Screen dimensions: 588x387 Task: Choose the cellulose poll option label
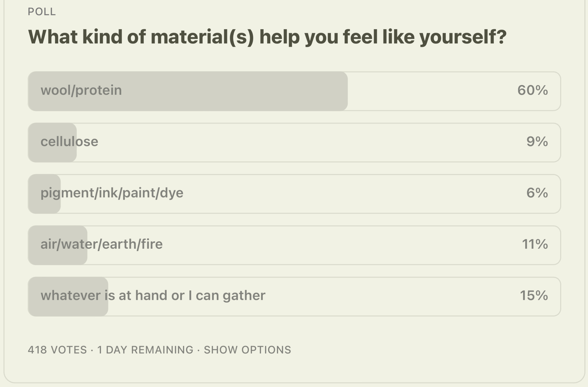[69, 142]
